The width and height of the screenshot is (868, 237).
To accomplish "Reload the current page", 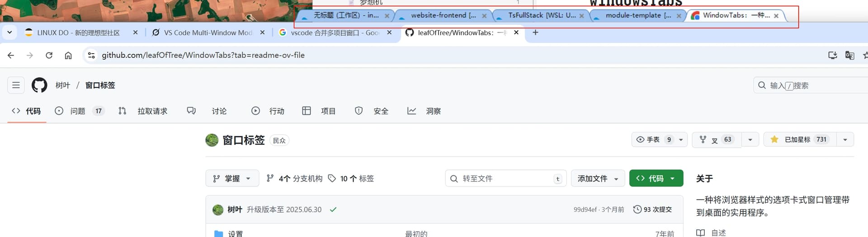I will pyautogui.click(x=49, y=55).
